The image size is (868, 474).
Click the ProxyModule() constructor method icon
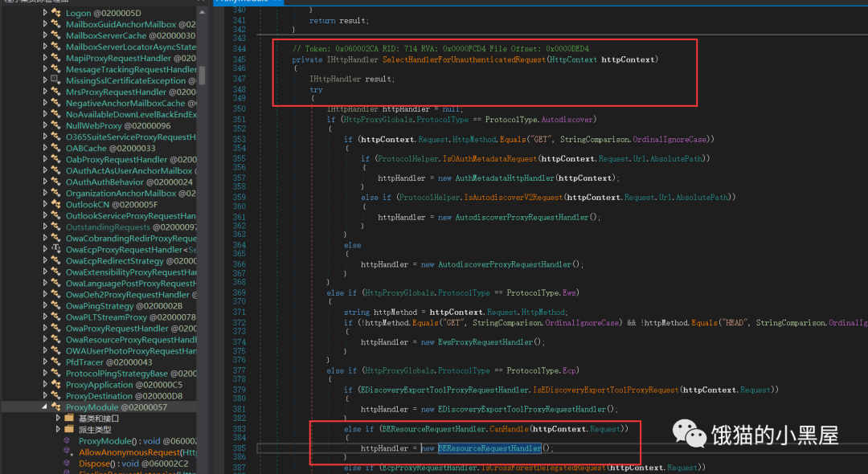point(68,441)
